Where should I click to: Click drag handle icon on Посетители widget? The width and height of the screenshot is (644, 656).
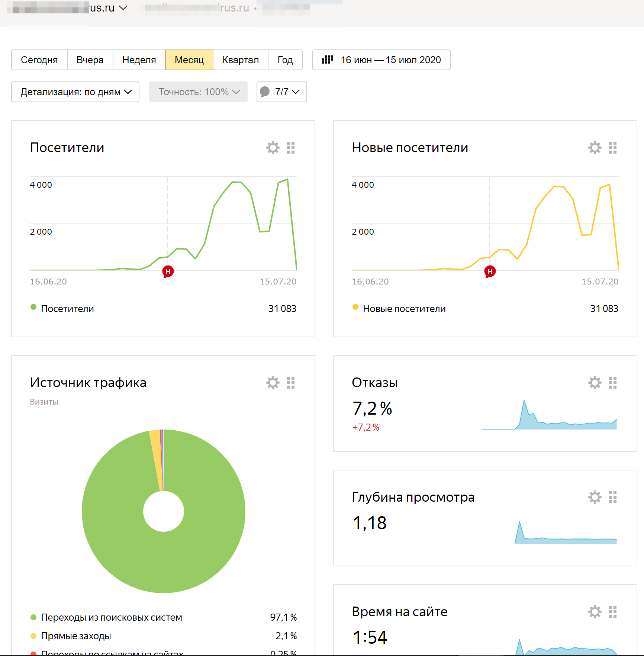coord(291,148)
